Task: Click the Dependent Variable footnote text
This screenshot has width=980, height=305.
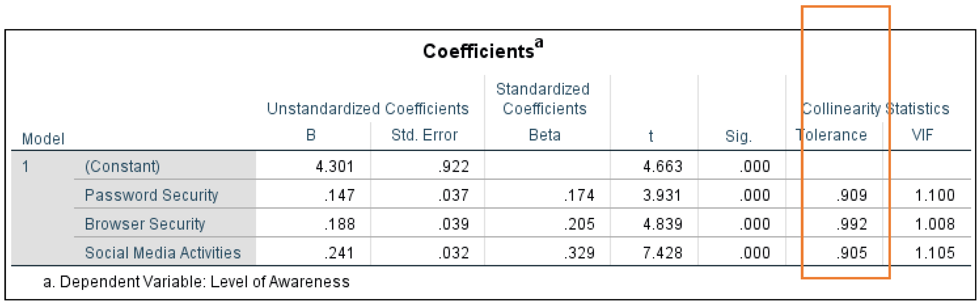Action: [196, 282]
